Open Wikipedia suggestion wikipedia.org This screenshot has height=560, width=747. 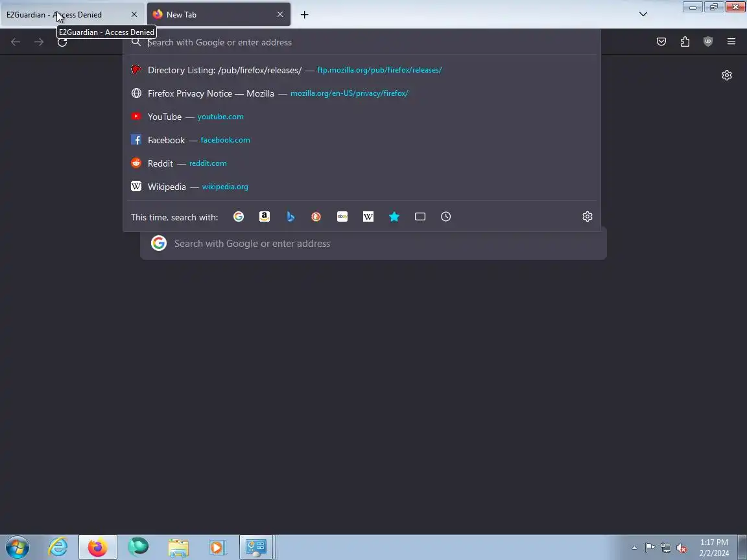(x=362, y=187)
